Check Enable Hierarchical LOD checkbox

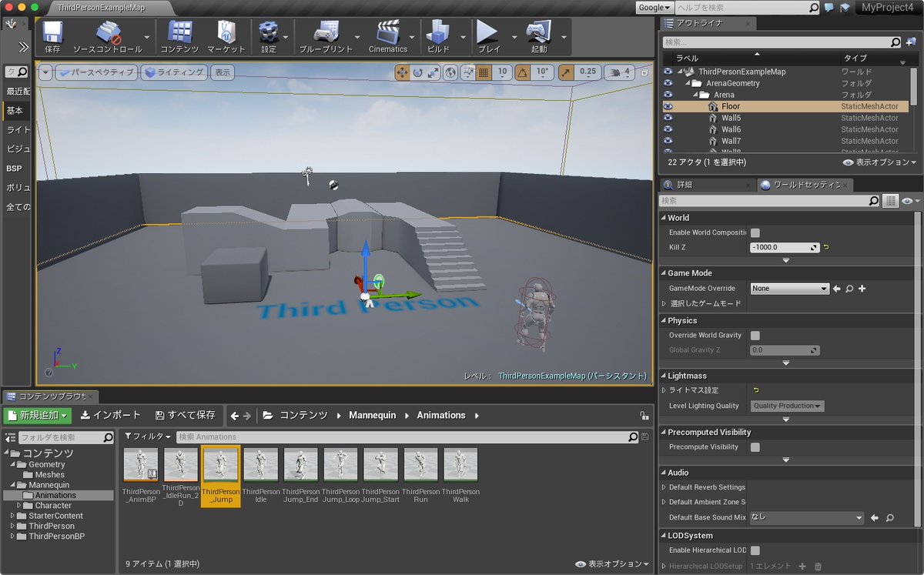pos(755,550)
